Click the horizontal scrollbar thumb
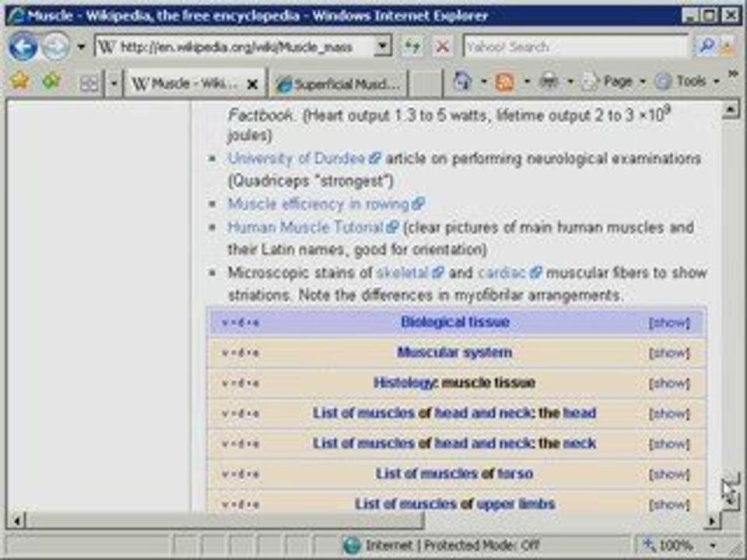The image size is (747, 560). pyautogui.click(x=224, y=520)
